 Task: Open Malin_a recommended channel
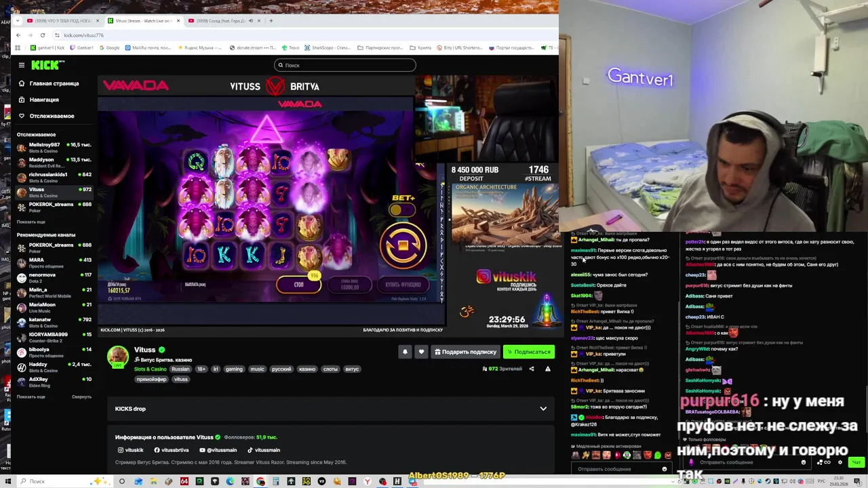pyautogui.click(x=54, y=292)
